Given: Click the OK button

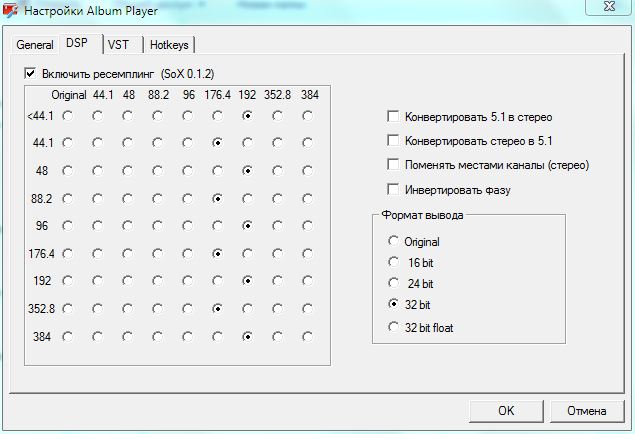Looking at the screenshot, I should pyautogui.click(x=506, y=411).
